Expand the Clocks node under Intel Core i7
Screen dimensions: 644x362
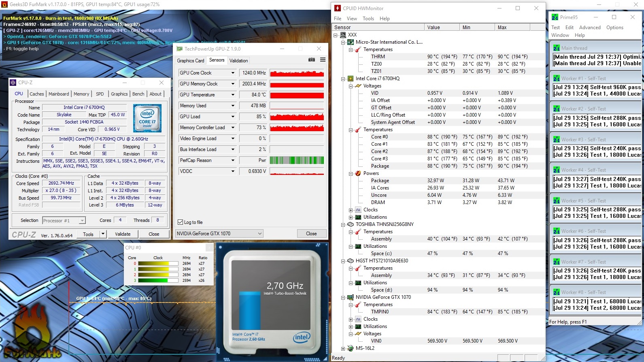(x=351, y=210)
